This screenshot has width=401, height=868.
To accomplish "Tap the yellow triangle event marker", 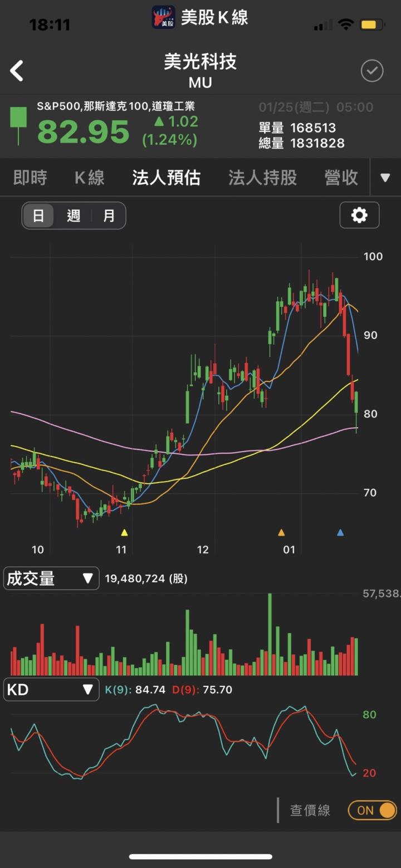I will (124, 533).
